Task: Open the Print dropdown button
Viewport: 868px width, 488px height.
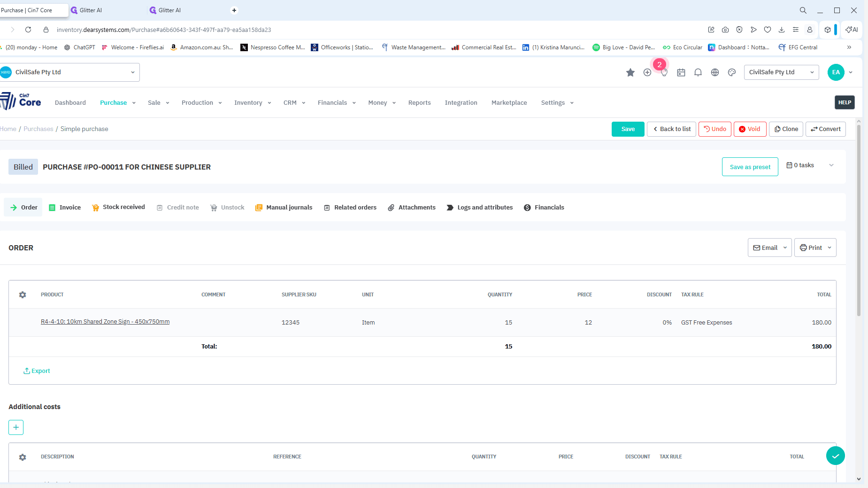Action: pos(815,248)
